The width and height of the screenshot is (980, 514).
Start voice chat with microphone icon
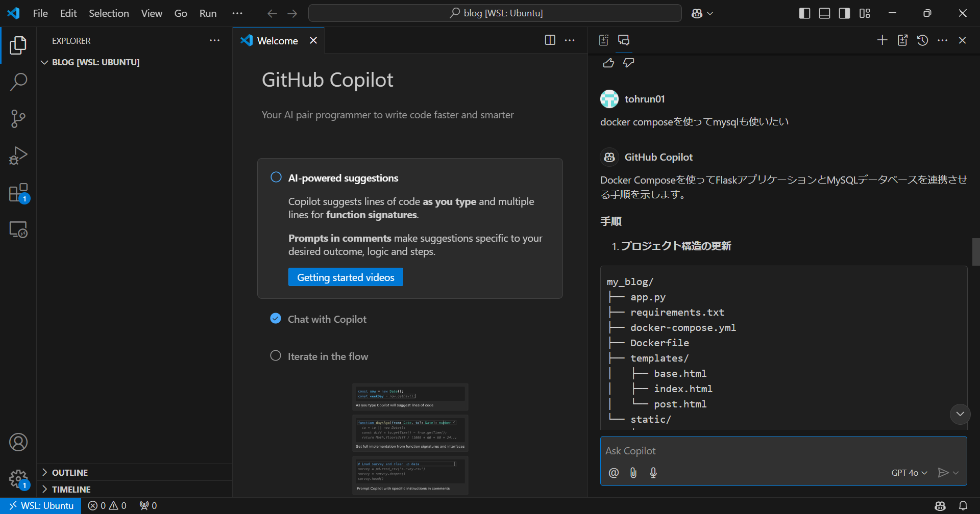coord(653,473)
